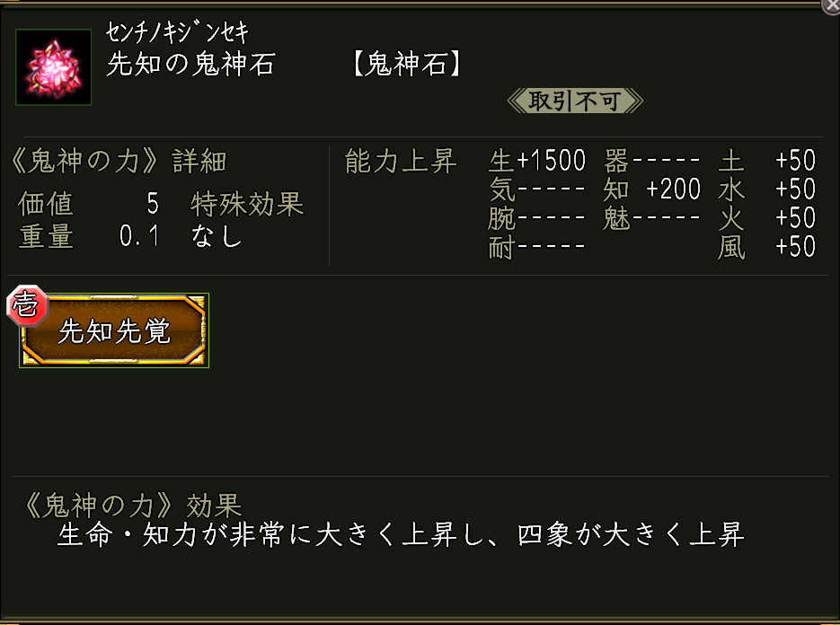Click the item name 先知の鬼神石
840x625 pixels.
(x=190, y=65)
